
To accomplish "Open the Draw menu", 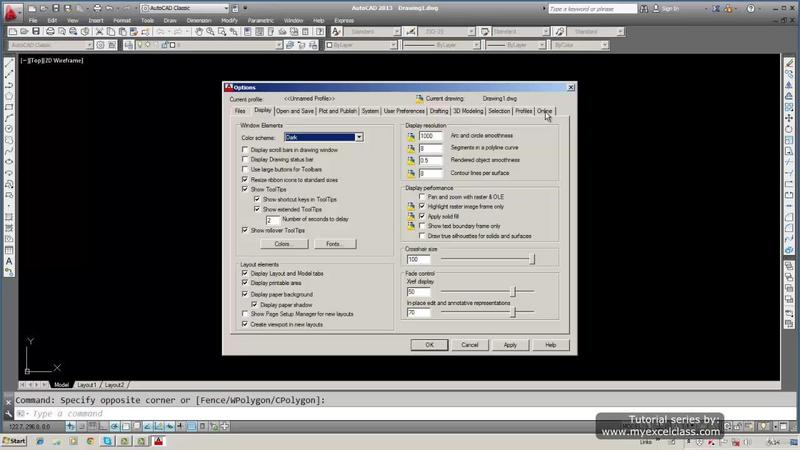I will [x=170, y=20].
